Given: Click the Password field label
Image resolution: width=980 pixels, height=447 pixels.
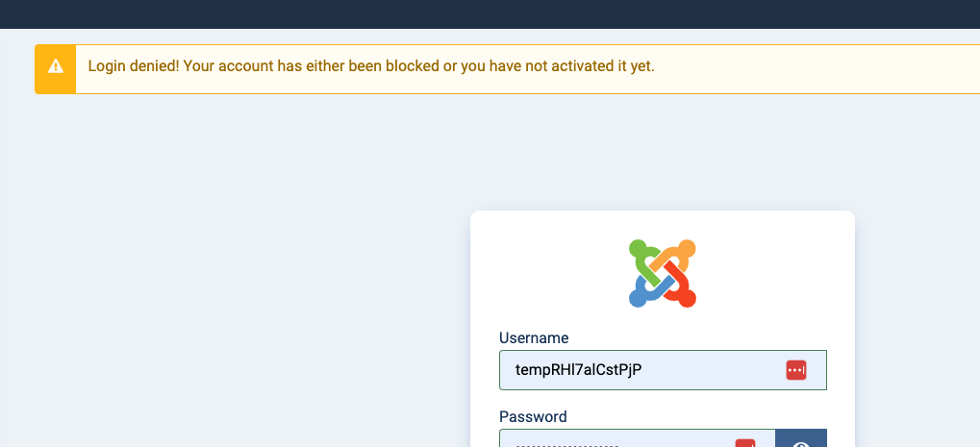Looking at the screenshot, I should point(533,416).
